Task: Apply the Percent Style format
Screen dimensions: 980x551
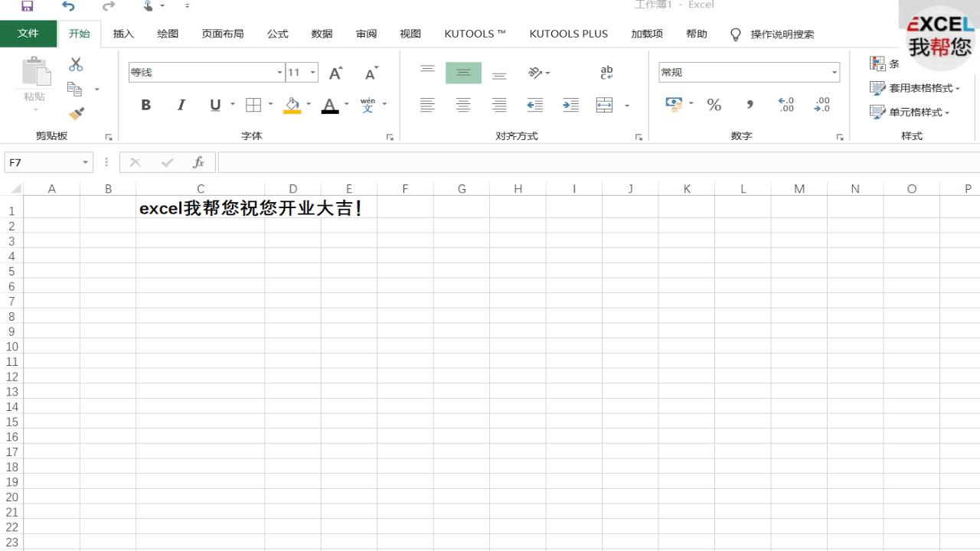Action: (714, 105)
